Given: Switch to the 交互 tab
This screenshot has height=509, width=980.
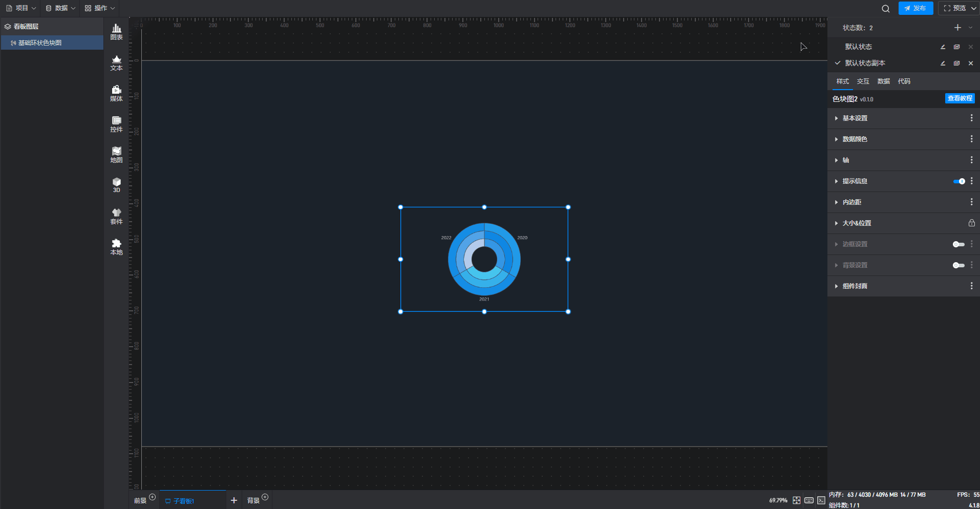Looking at the screenshot, I should 863,81.
